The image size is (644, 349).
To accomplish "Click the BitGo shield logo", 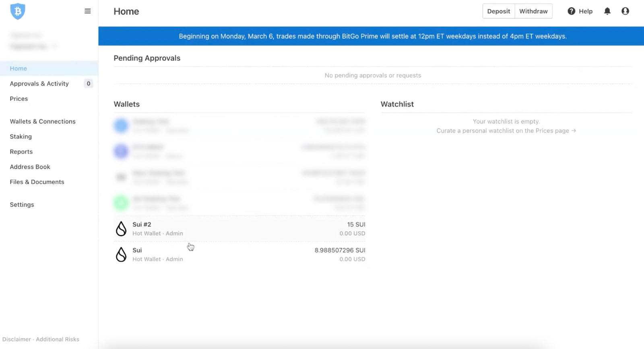I will click(x=18, y=11).
